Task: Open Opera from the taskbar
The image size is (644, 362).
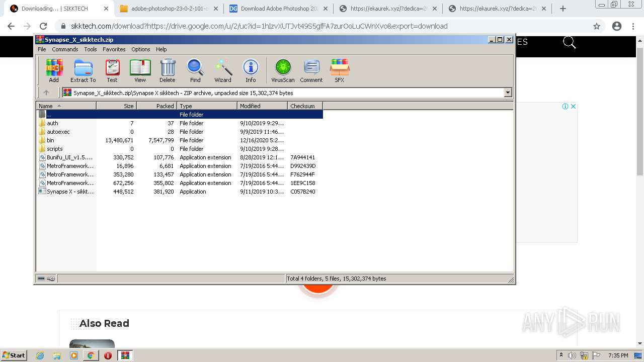Action: (x=108, y=355)
